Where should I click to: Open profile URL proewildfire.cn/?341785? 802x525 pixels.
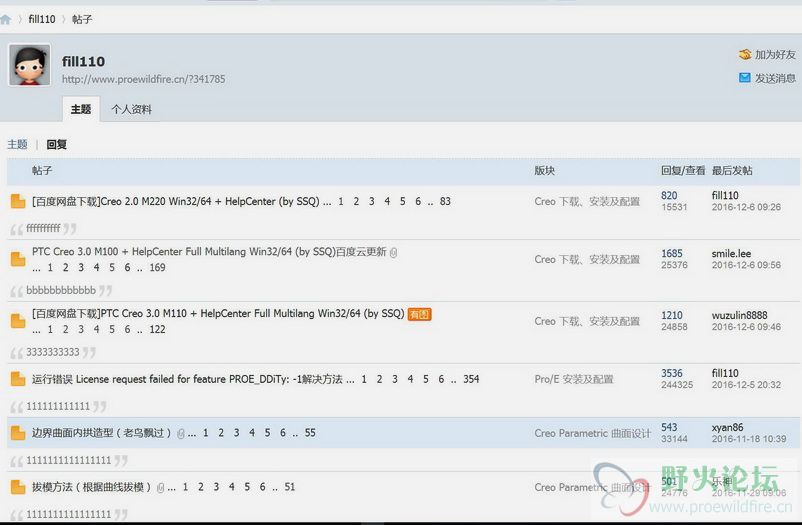143,79
